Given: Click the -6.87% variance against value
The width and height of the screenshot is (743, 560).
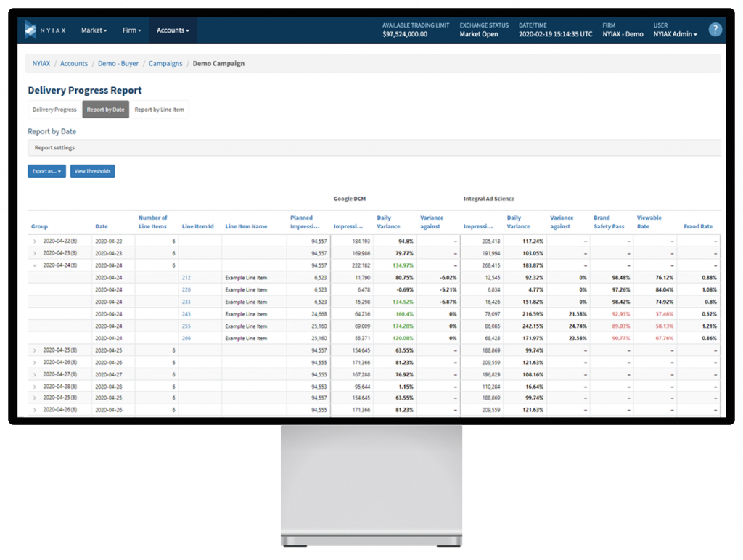Looking at the screenshot, I should click(448, 302).
